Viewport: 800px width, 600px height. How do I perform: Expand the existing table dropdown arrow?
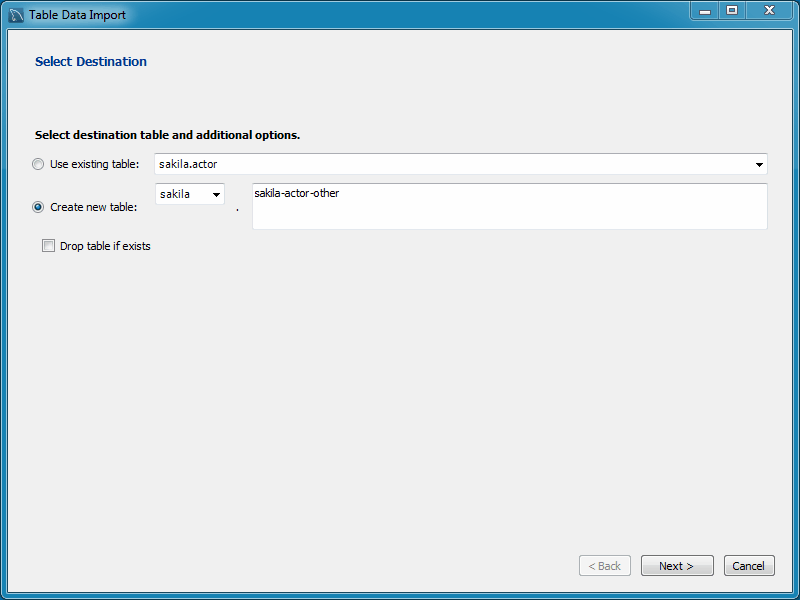coord(759,164)
